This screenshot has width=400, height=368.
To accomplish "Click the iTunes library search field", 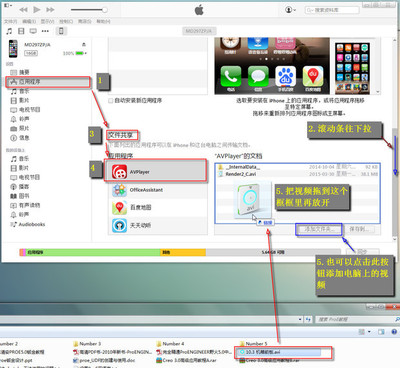I will (332, 10).
